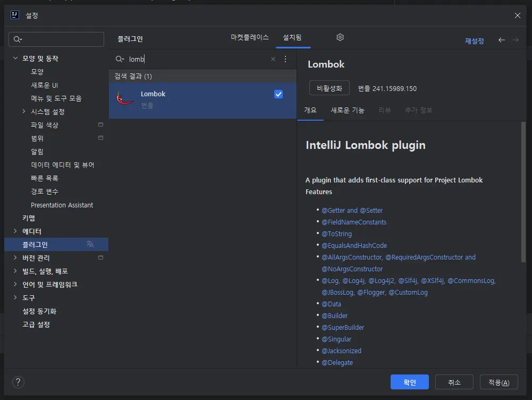Image resolution: width=532 pixels, height=400 pixels.
Task: Open help with the question mark icon
Action: click(18, 382)
